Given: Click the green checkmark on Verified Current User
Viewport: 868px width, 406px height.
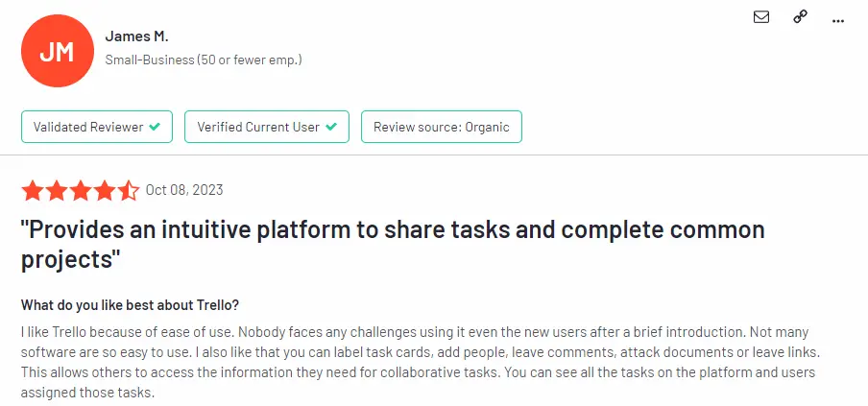Looking at the screenshot, I should [331, 127].
